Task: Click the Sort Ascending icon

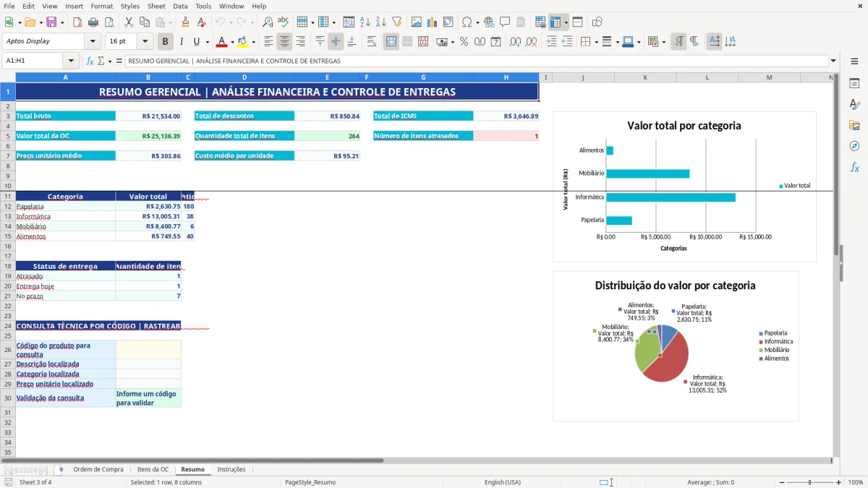Action: pos(365,22)
